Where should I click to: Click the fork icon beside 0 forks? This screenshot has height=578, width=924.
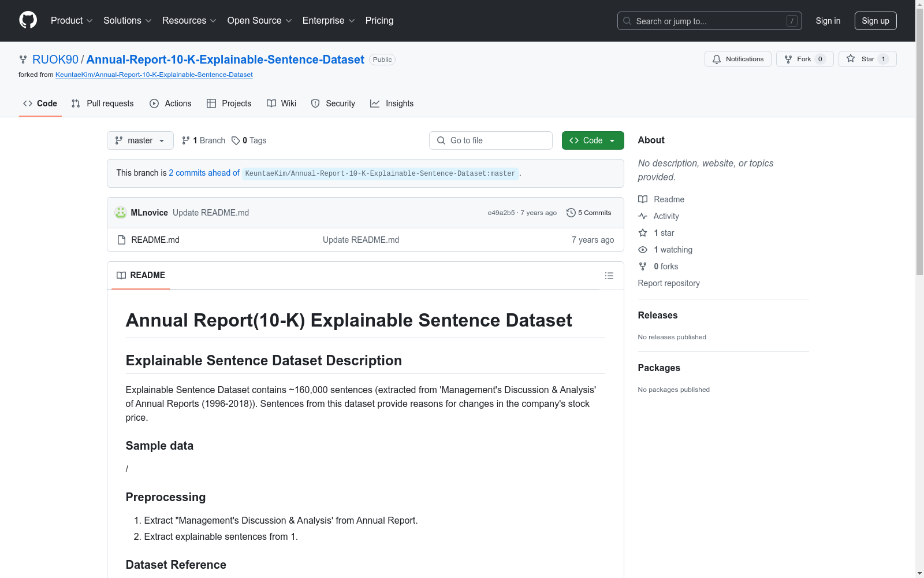pos(643,266)
